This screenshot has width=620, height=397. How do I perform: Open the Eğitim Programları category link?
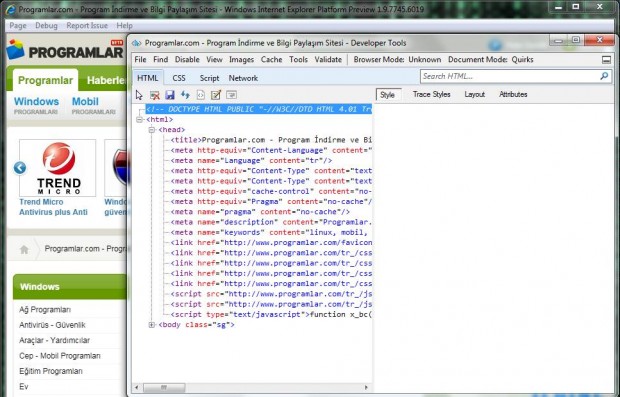coord(51,371)
